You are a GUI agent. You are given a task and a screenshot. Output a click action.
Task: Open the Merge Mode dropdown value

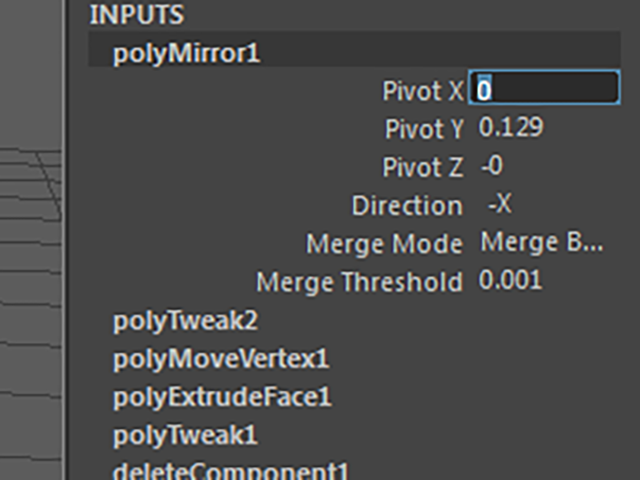542,242
